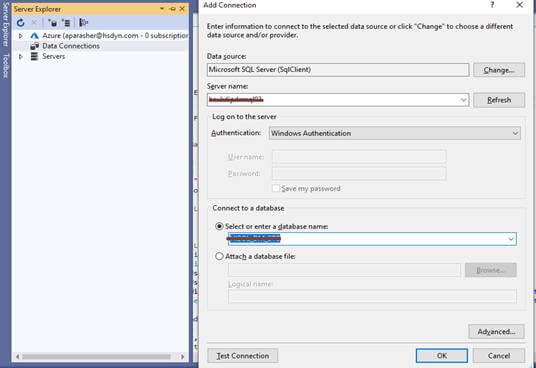The image size is (536, 368).
Task: Open the Server name dropdown arrow
Action: coord(463,100)
